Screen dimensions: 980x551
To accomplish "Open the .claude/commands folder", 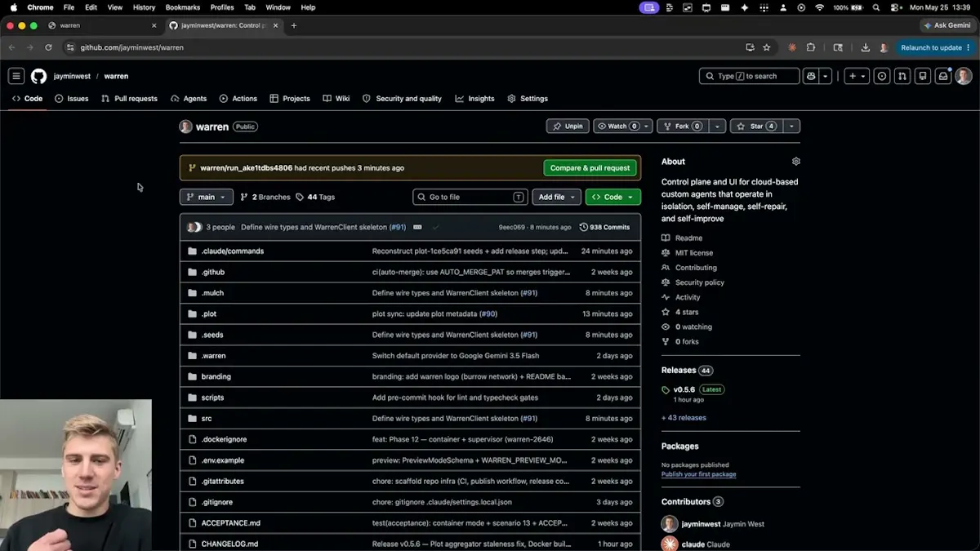I will (x=232, y=251).
